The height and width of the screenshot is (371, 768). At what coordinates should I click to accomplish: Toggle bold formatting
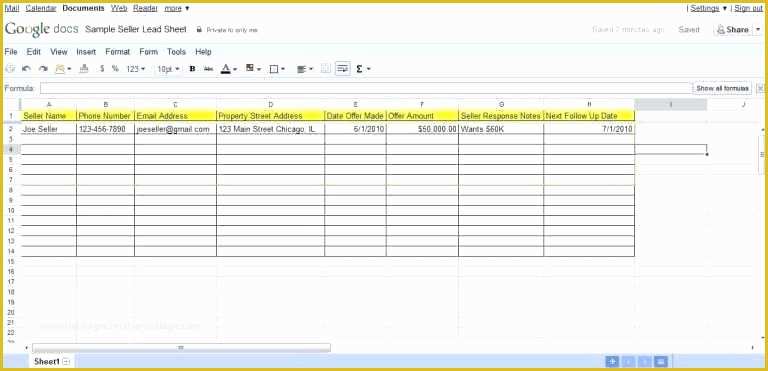(192, 69)
